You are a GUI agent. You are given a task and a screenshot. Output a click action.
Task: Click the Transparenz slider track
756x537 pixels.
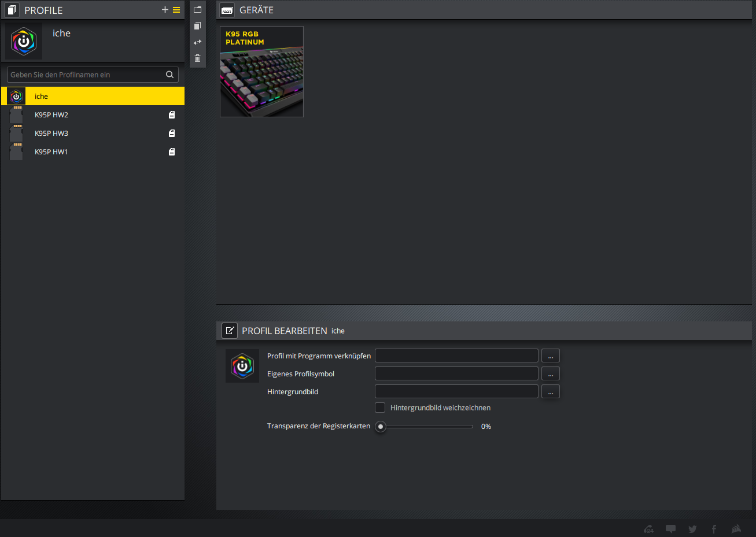point(429,427)
